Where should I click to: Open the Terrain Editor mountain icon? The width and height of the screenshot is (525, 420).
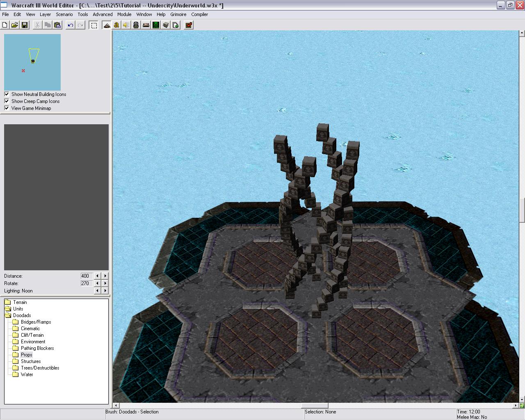[107, 25]
